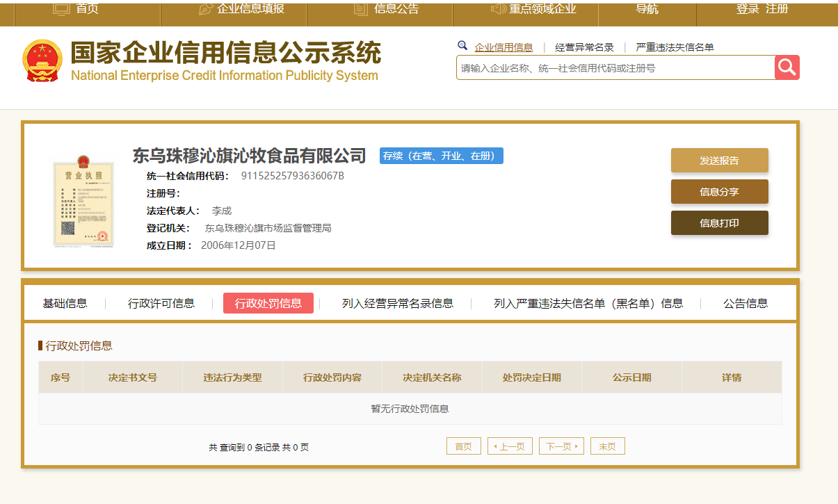This screenshot has width=838, height=504.
Task: Select 经营异常名录 search category
Action: (x=584, y=47)
